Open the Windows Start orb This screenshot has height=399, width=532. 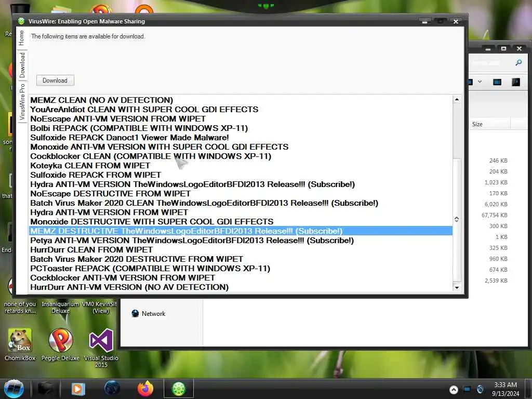tap(14, 389)
